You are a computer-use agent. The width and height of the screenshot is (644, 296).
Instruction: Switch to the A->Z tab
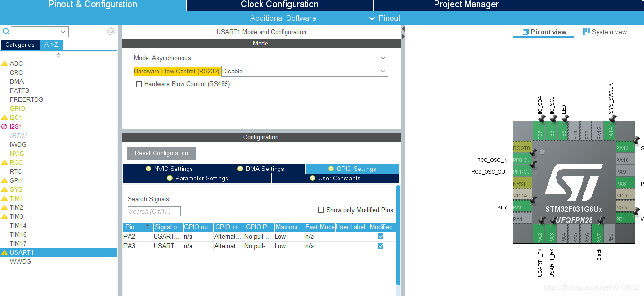[51, 45]
